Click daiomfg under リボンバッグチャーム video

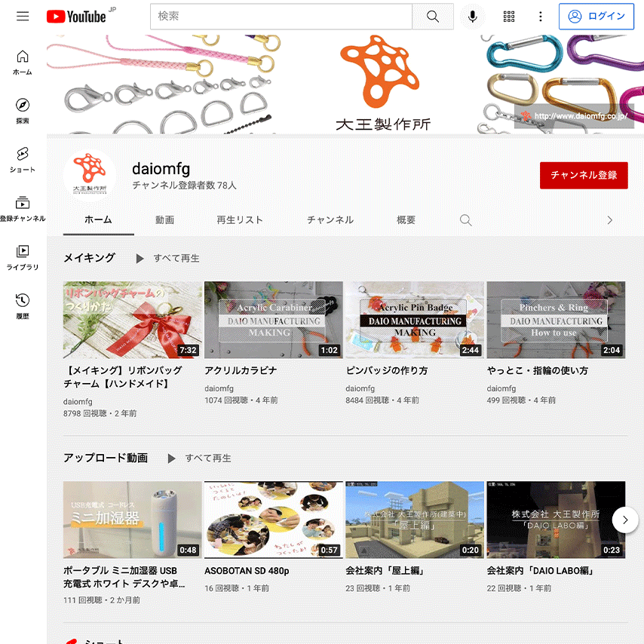[78, 402]
